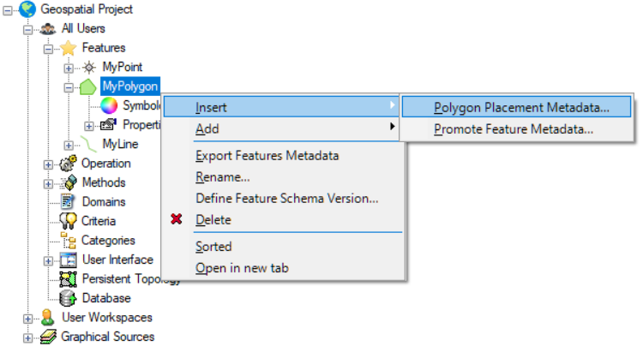Viewport: 643px width, 364px height.
Task: Select the Persistent Topology icon
Action: click(x=68, y=279)
